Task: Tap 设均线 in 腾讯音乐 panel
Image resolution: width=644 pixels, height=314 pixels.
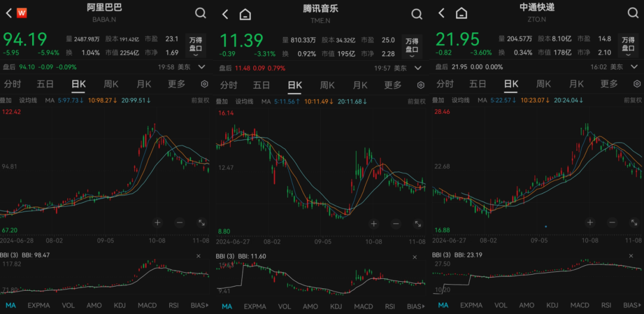Action: point(243,101)
